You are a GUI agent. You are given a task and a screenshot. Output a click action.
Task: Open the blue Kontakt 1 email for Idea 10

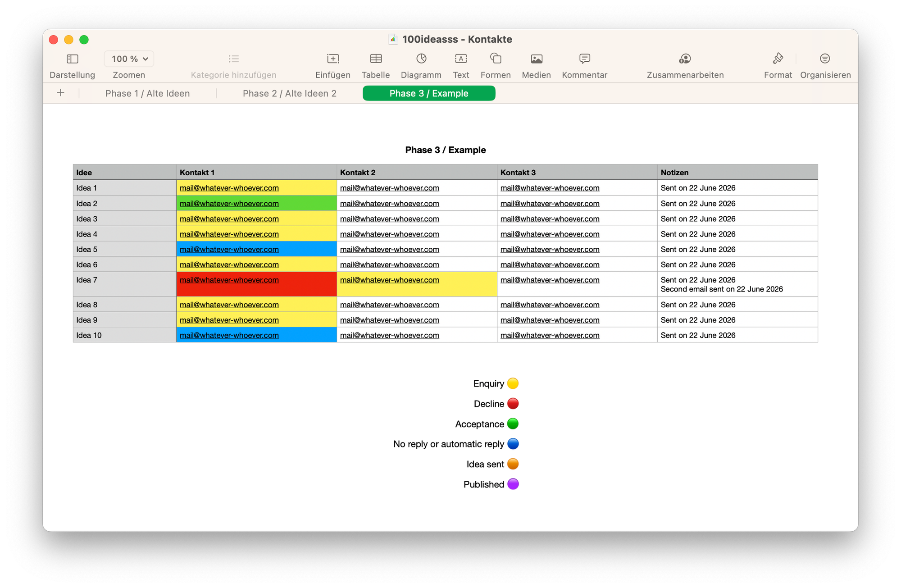pos(229,335)
